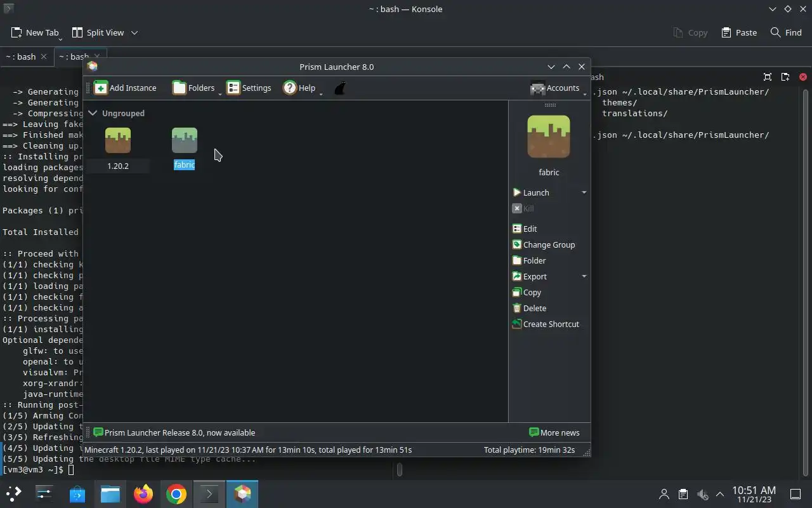Click the show desktop button

pyautogui.click(x=795, y=494)
